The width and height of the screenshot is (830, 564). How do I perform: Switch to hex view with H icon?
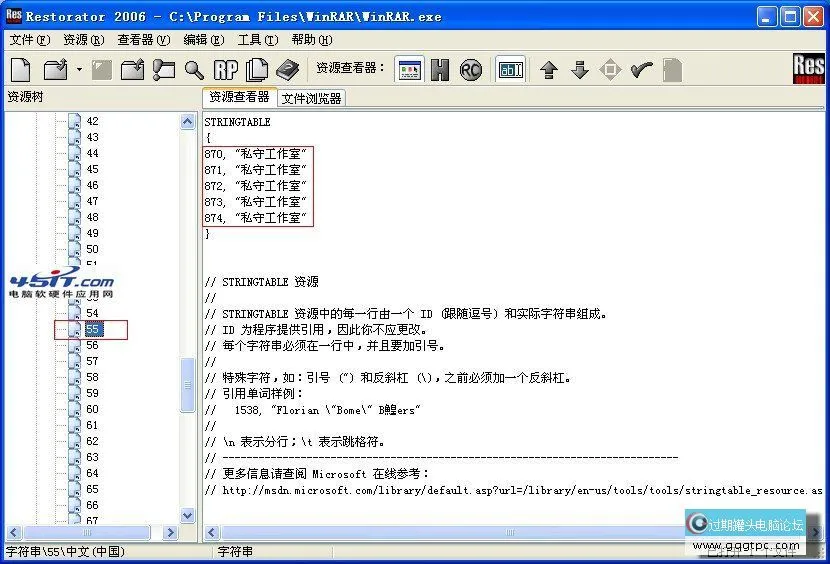(440, 69)
